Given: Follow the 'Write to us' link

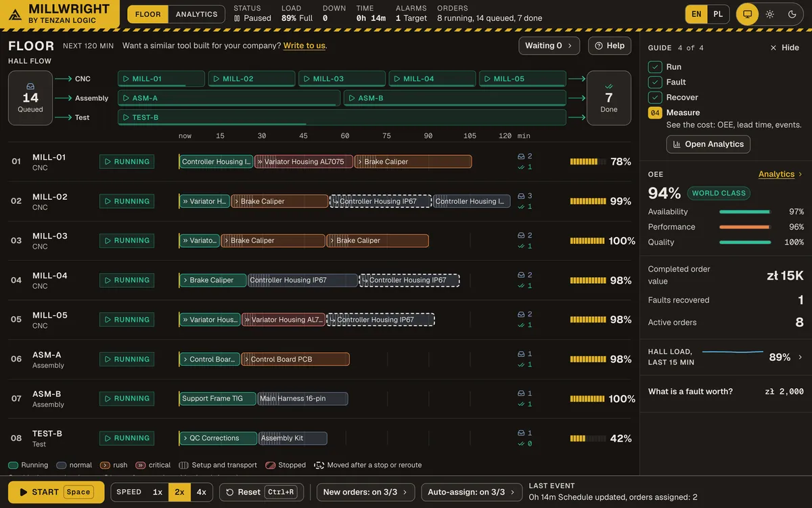Looking at the screenshot, I should tap(304, 46).
